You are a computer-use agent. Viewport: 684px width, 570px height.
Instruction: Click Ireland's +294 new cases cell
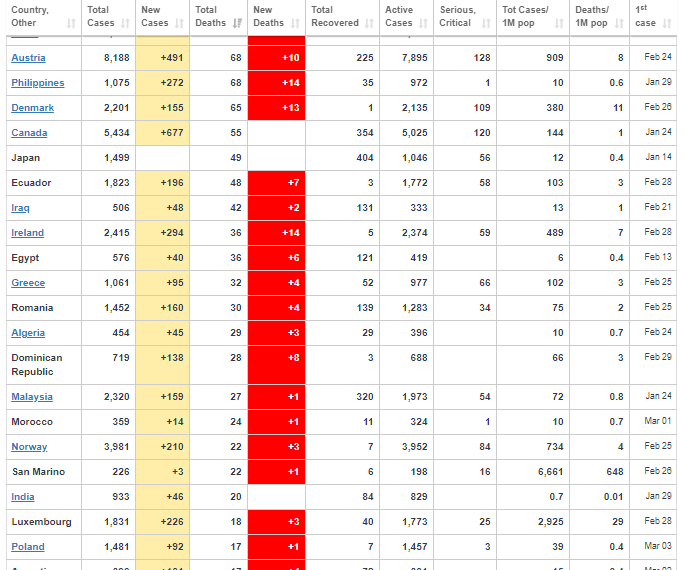(163, 232)
